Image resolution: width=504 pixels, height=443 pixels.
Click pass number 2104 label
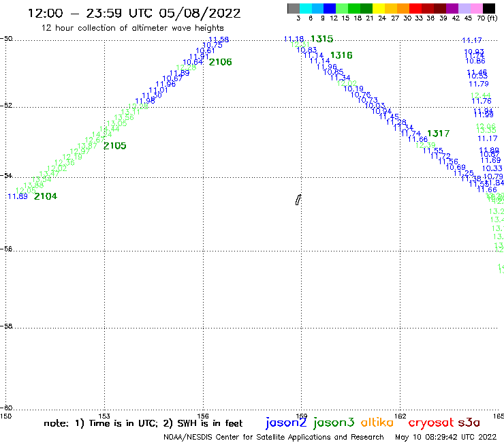pos(46,196)
